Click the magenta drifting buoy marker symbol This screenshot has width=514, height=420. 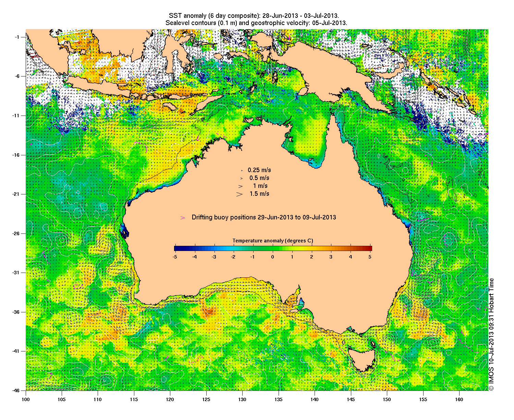[183, 218]
